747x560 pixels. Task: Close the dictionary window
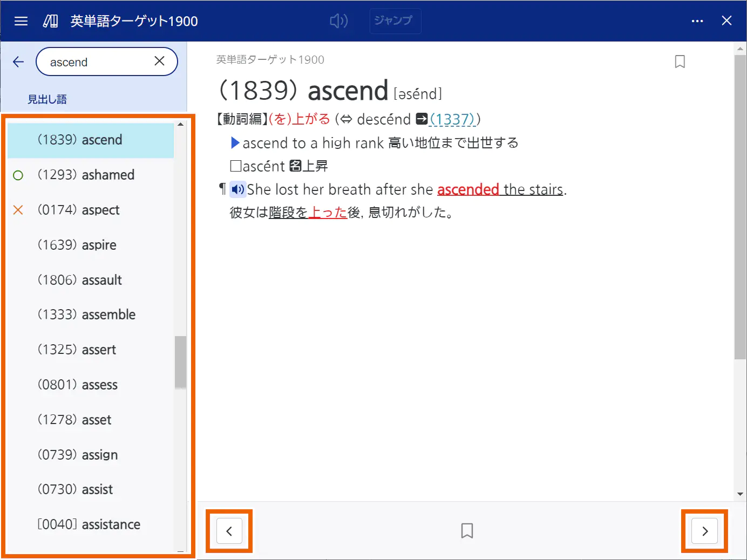coord(726,21)
